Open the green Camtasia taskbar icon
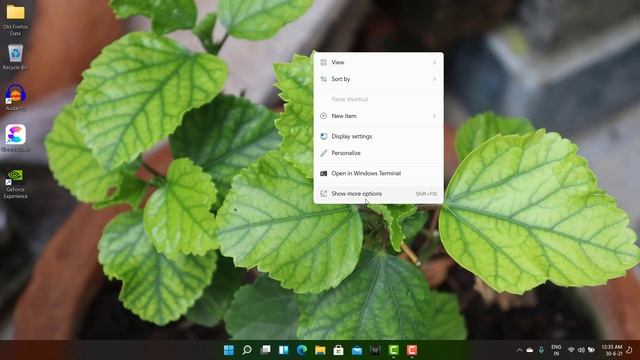The image size is (640, 360). click(x=393, y=350)
